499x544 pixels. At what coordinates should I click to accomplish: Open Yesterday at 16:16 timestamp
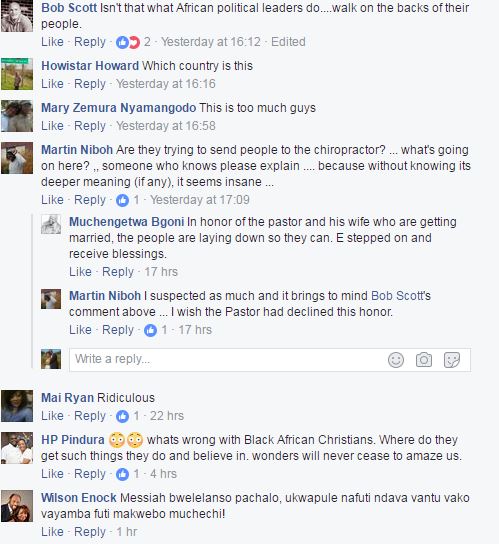[x=166, y=84]
